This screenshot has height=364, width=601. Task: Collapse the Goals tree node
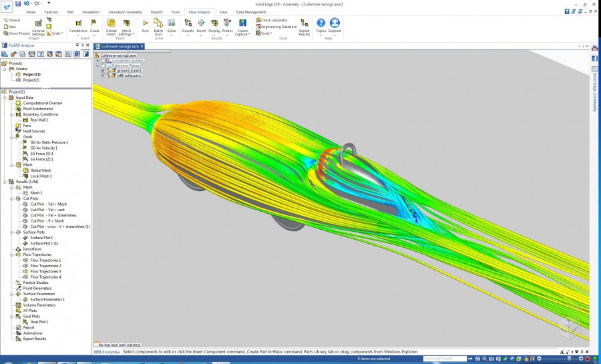[x=12, y=137]
